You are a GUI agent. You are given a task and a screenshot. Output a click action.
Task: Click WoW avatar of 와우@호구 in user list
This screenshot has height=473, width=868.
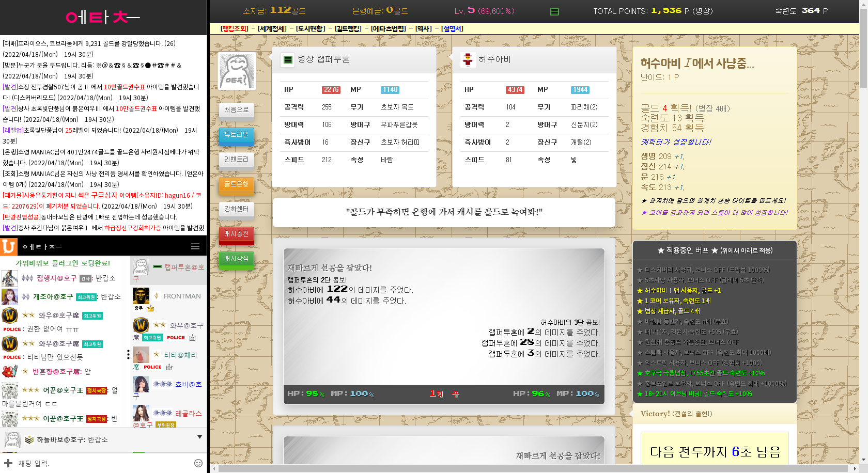pos(141,325)
